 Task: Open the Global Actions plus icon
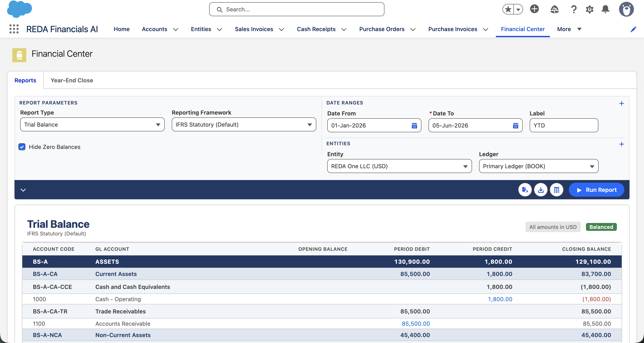pos(534,9)
